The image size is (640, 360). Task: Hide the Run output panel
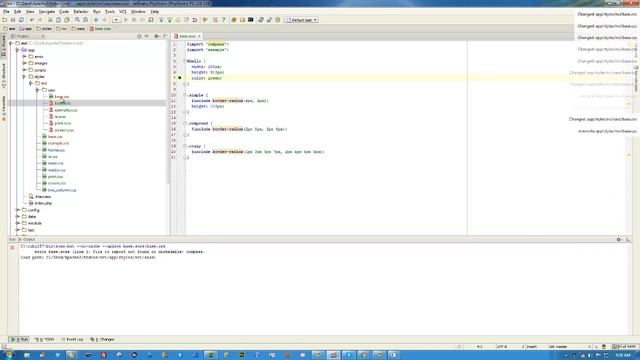(x=628, y=240)
